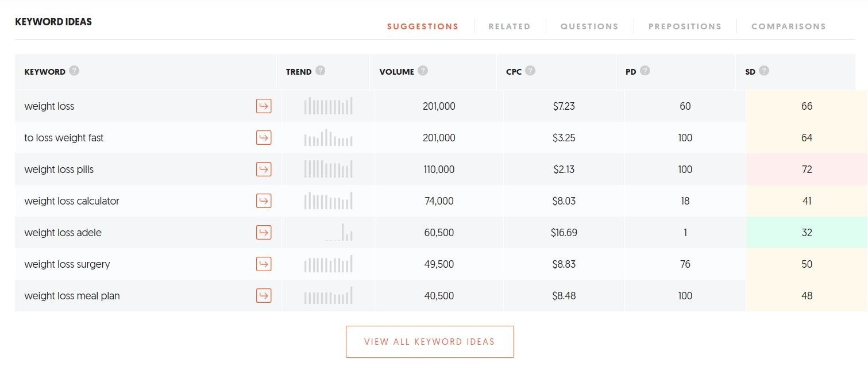This screenshot has height=370, width=868.
Task: Select the Prepositions tab
Action: 685,26
